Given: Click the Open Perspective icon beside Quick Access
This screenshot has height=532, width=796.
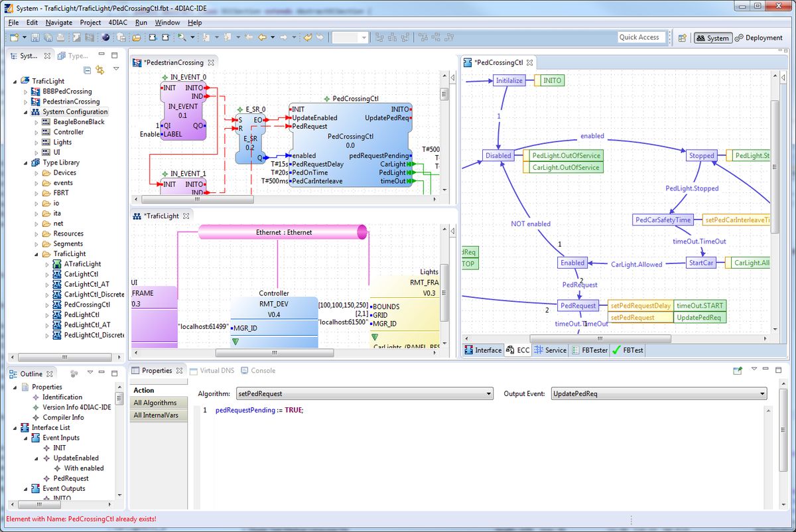Looking at the screenshot, I should coord(682,38).
